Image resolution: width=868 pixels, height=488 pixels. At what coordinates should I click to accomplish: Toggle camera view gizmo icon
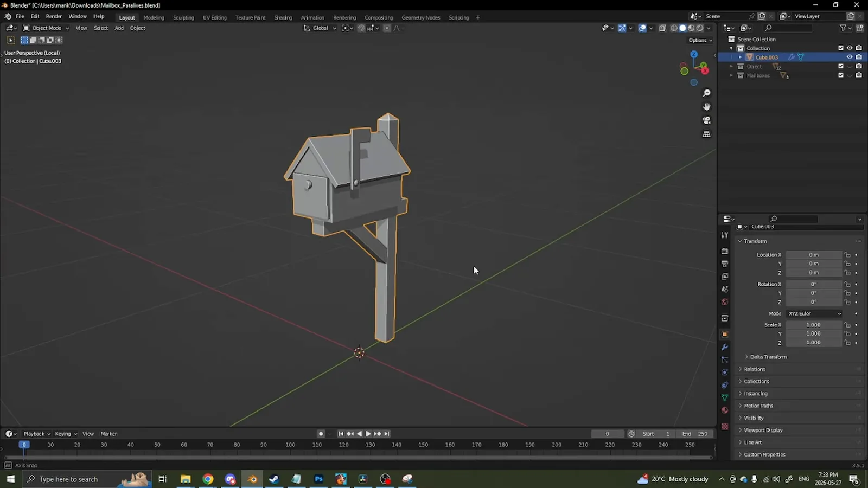pyautogui.click(x=706, y=120)
